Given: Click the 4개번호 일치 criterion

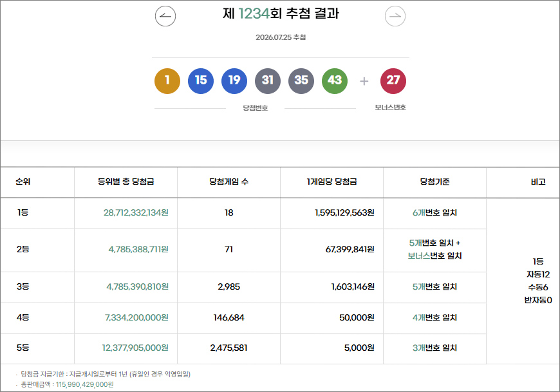Looking at the screenshot, I should click(434, 317).
